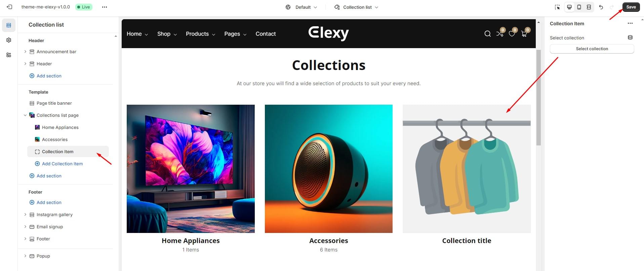644x271 pixels.
Task: Open the search icon in store header
Action: pyautogui.click(x=487, y=34)
